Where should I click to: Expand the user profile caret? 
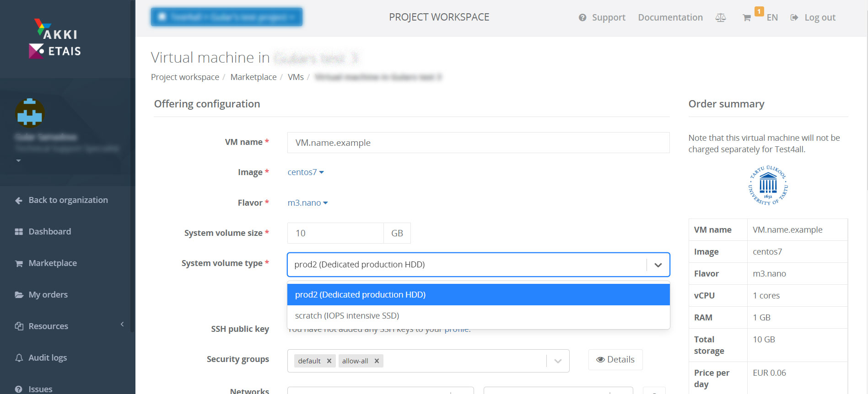point(18,161)
